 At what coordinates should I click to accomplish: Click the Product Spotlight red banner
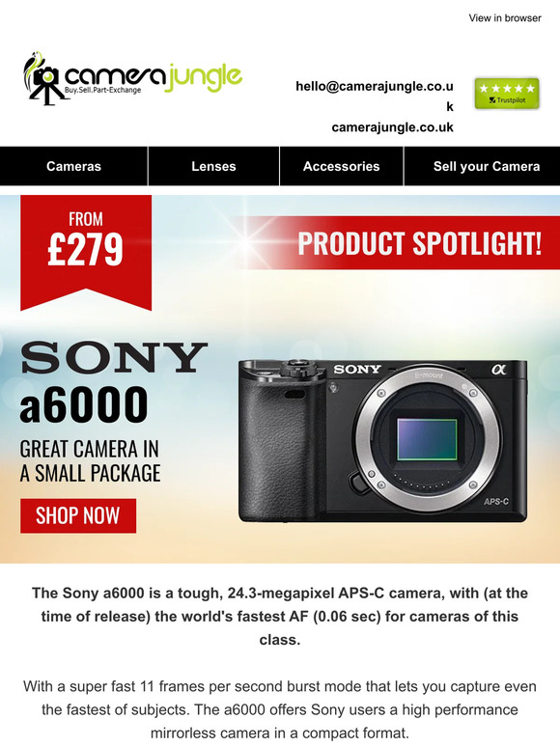click(403, 243)
